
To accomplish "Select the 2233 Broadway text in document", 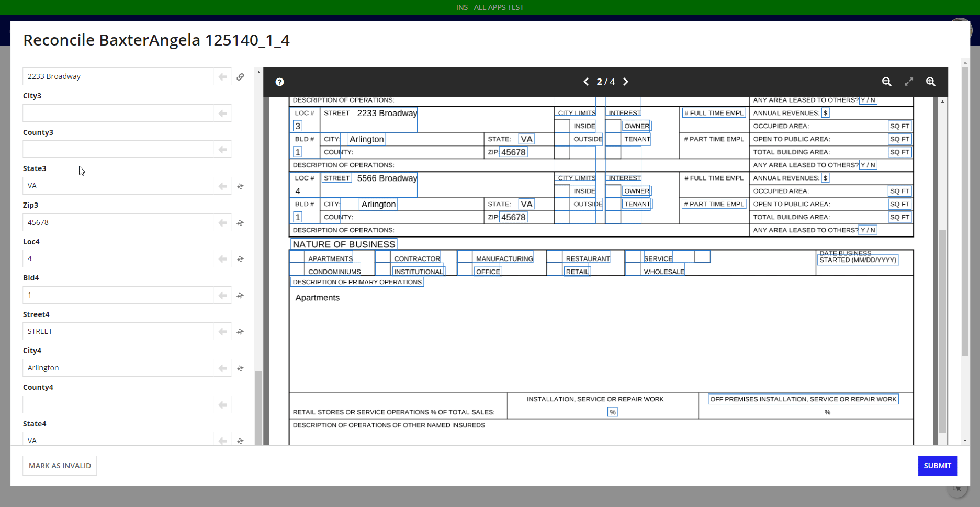I will pos(387,114).
